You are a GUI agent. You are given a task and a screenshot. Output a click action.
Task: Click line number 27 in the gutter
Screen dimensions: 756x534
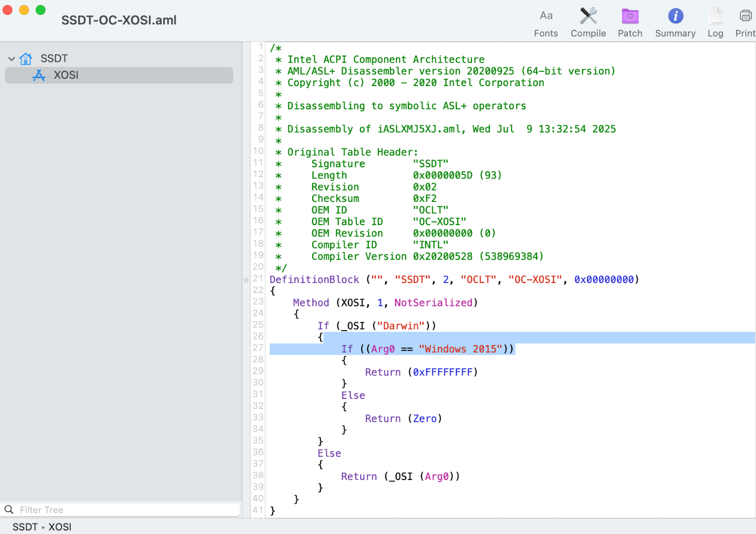point(258,348)
